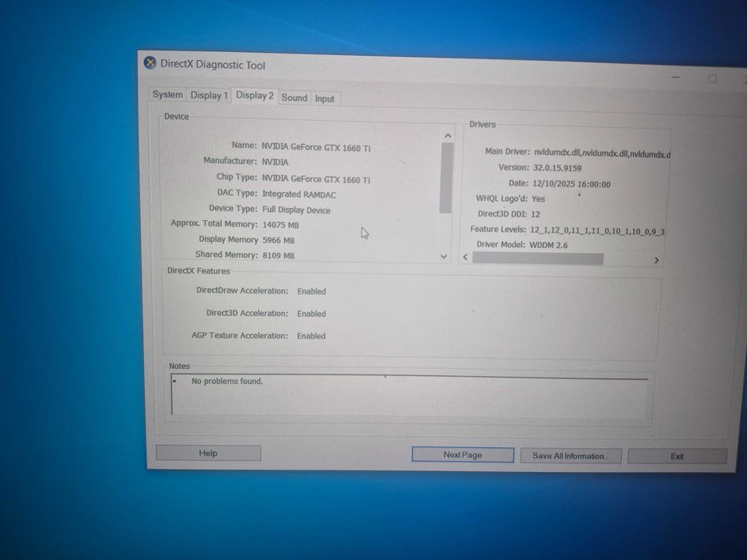Screen dimensions: 747x560
Task: Click driver Version value 32.0.15.9159
Action: 557,168
